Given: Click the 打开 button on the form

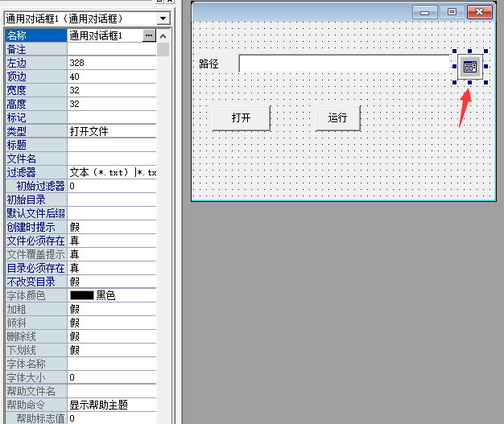Looking at the screenshot, I should pos(242,117).
